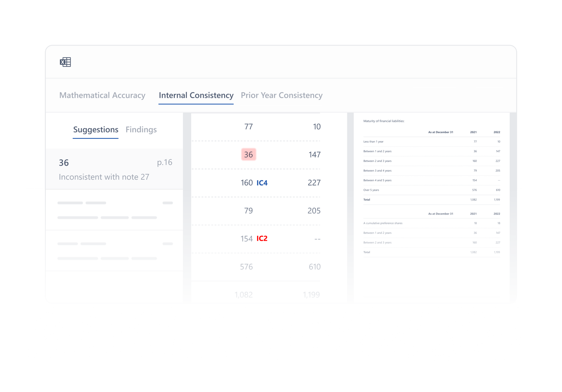Viewport: 562px width, 392px height.
Task: Click the 2022 column header
Action: pyautogui.click(x=497, y=132)
